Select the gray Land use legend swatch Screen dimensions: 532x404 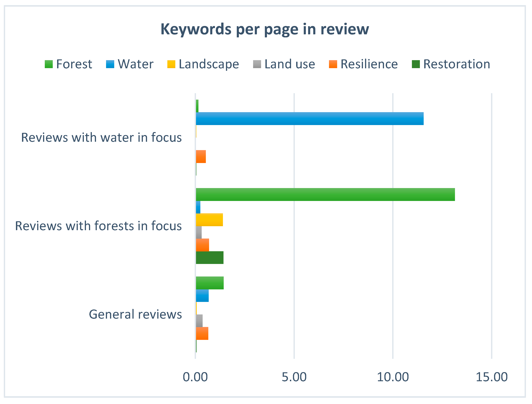(x=257, y=64)
